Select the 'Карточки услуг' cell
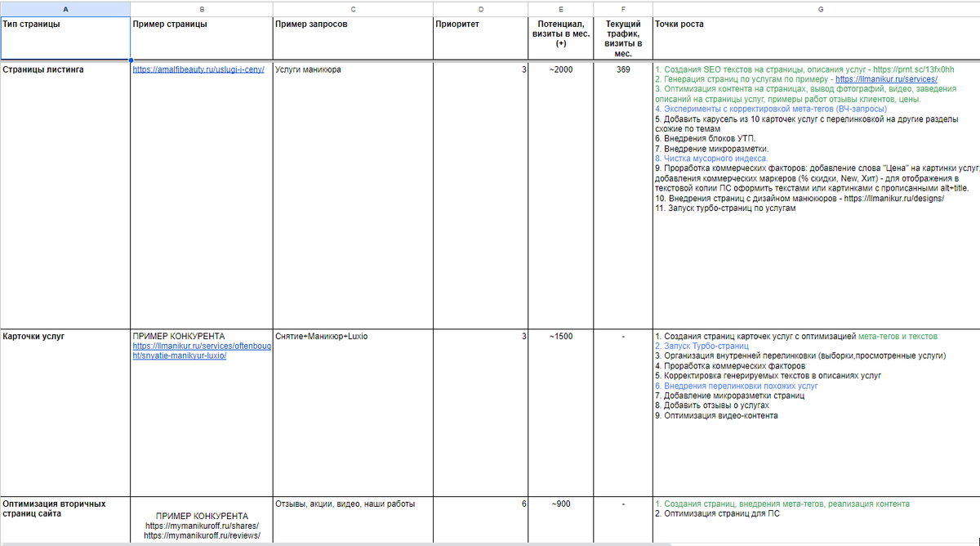This screenshot has width=980, height=546. tap(65, 411)
